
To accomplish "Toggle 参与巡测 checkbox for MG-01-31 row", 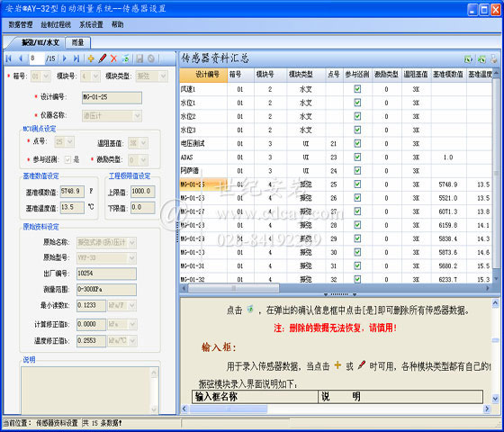I will pyautogui.click(x=357, y=265).
